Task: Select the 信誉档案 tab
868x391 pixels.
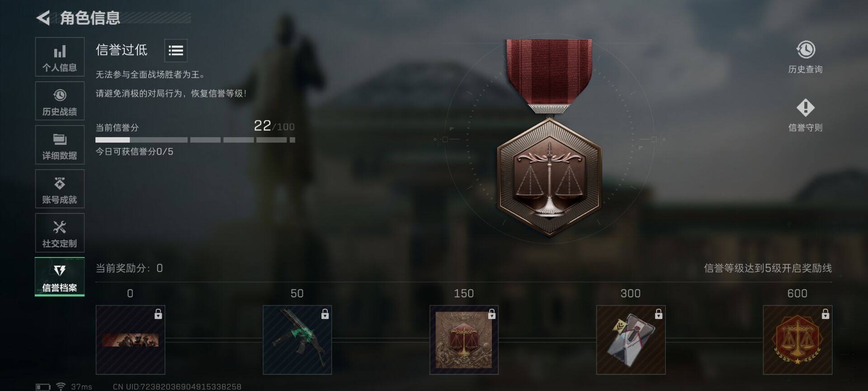Action: click(x=60, y=277)
